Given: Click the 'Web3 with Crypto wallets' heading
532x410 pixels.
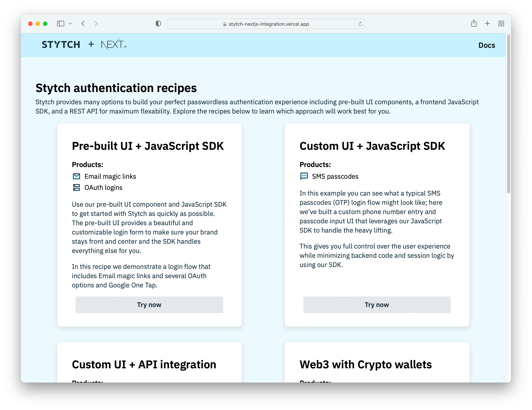Looking at the screenshot, I should pos(366,364).
